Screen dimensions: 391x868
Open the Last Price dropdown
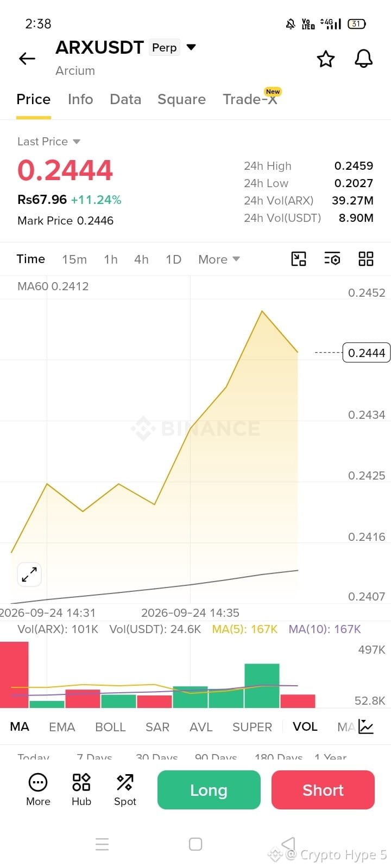(x=49, y=142)
